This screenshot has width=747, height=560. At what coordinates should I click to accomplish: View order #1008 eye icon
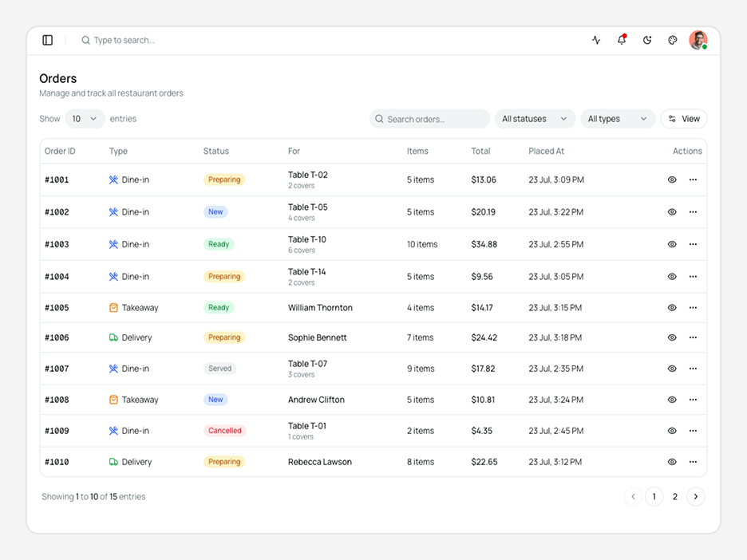[672, 400]
